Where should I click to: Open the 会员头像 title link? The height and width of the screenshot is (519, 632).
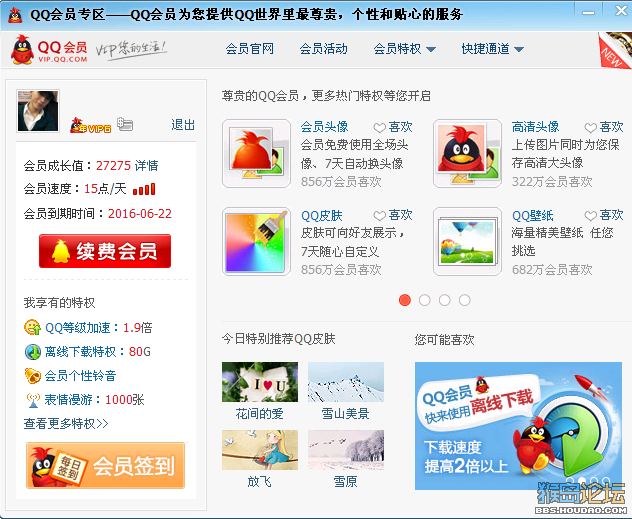(324, 127)
